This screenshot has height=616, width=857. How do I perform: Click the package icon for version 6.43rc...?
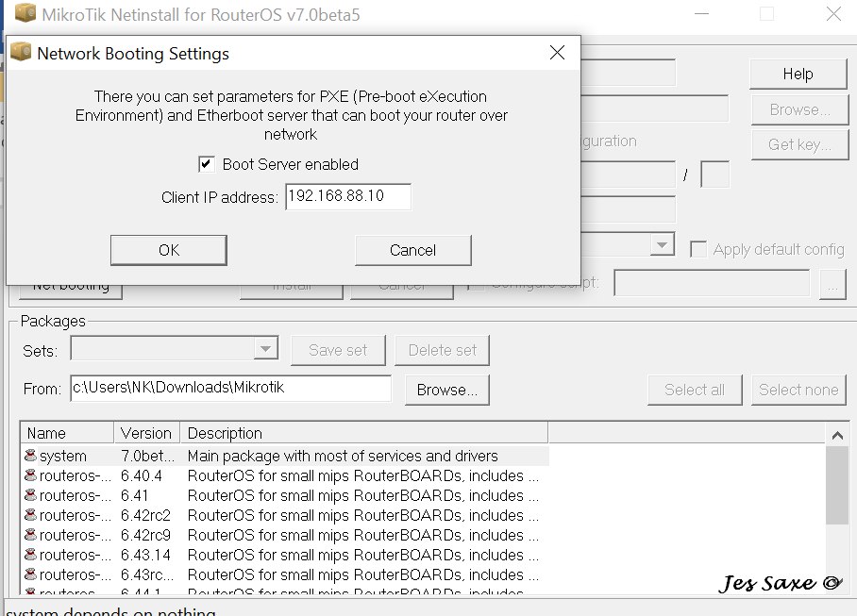tap(30, 574)
